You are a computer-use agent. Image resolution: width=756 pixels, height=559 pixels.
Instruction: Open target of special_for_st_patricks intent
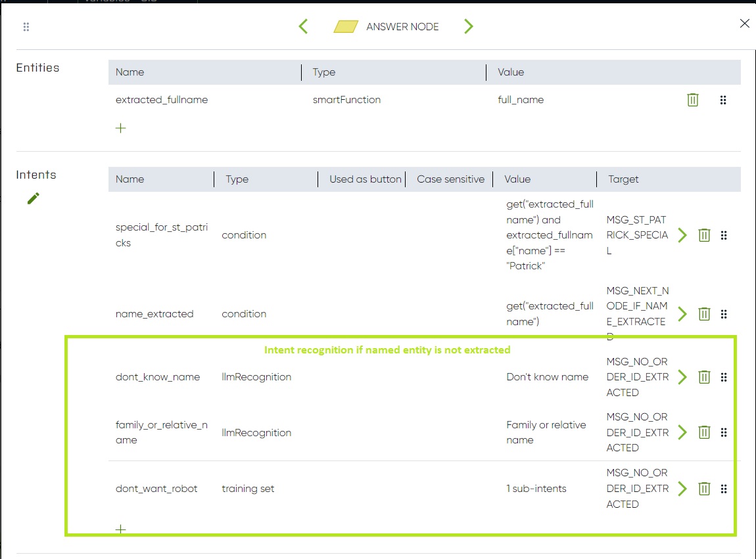click(x=682, y=235)
